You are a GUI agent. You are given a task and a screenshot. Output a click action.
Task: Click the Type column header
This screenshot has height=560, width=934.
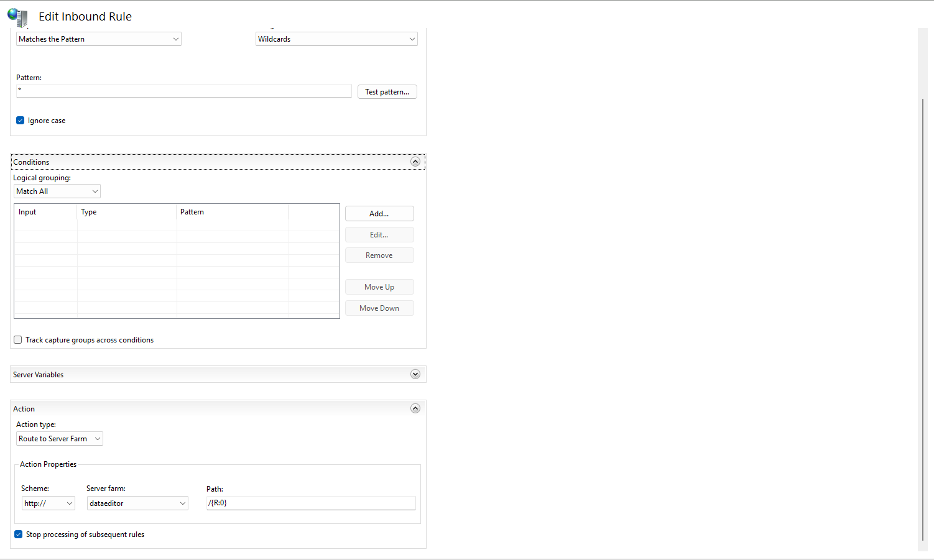coord(127,212)
